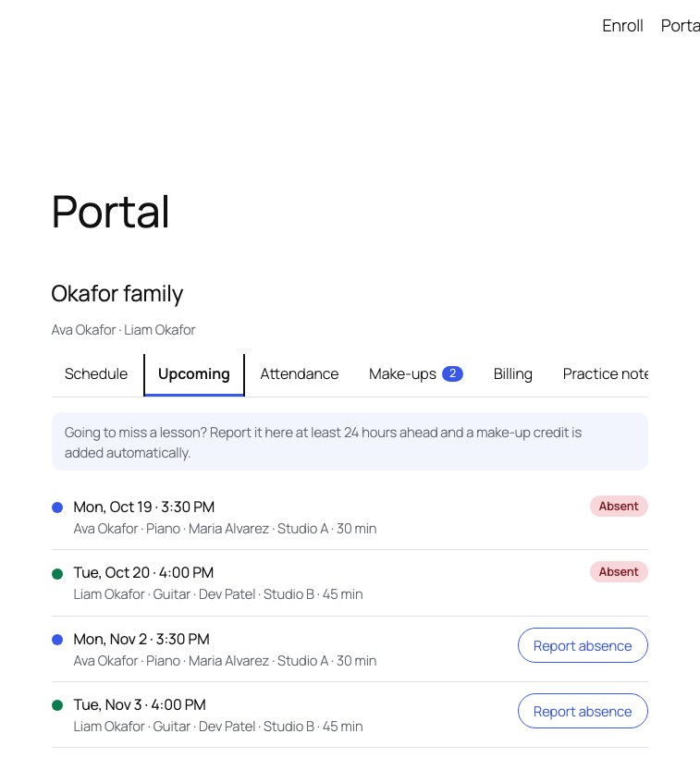Click Nov 2 details 'Ava Okafor · Piano · Maria Alvarez'
This screenshot has width=700, height=758.
pos(171,661)
